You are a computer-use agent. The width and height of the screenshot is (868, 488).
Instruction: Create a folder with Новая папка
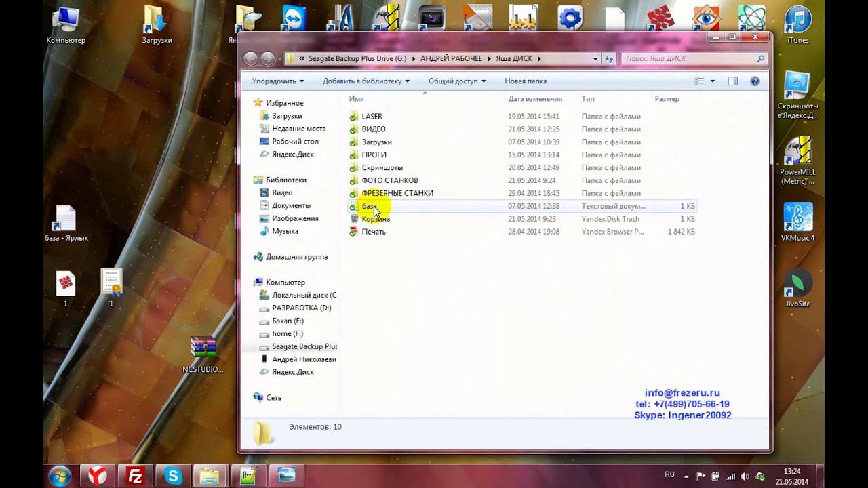pyautogui.click(x=526, y=81)
